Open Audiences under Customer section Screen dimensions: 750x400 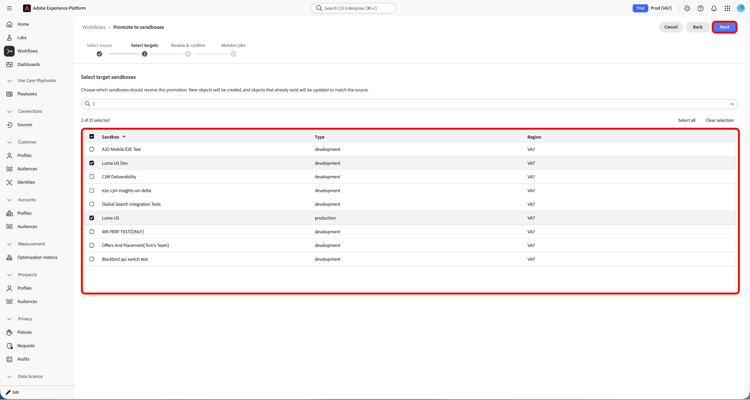pyautogui.click(x=27, y=169)
